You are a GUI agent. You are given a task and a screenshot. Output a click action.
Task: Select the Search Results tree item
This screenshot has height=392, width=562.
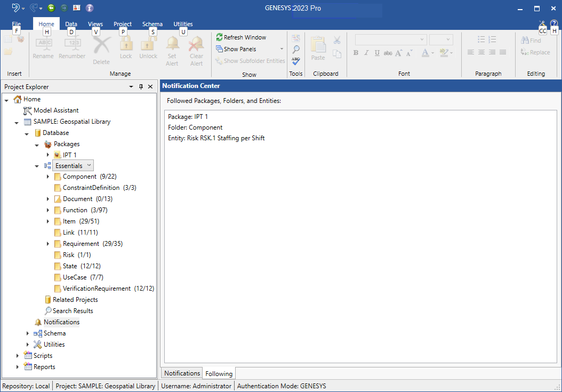[x=73, y=310]
